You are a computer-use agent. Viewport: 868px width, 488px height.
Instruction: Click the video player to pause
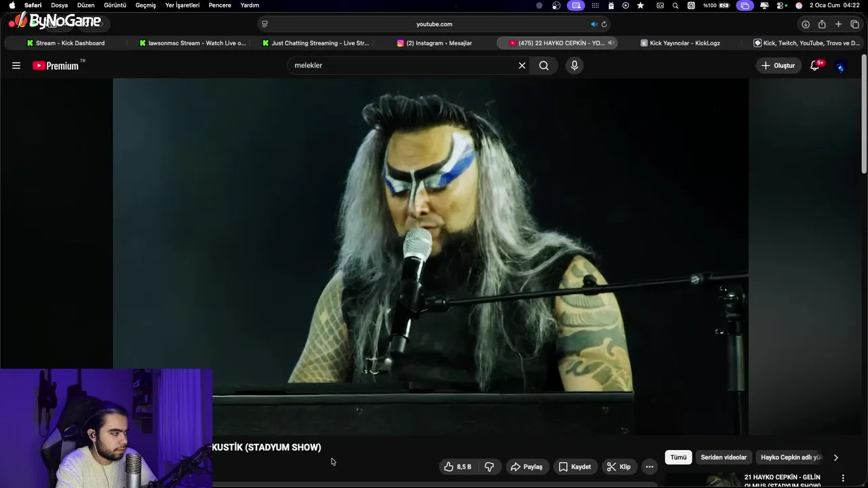pyautogui.click(x=431, y=256)
